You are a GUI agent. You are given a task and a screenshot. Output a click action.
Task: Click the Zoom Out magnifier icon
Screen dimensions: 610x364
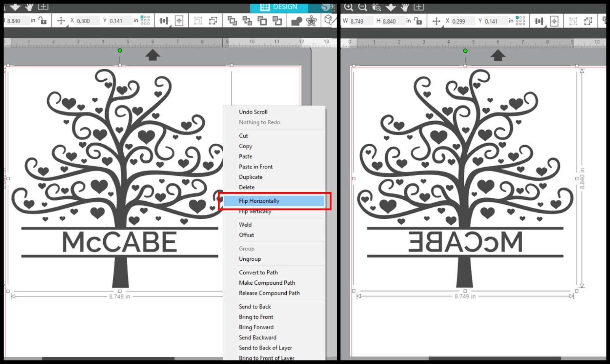click(x=363, y=7)
